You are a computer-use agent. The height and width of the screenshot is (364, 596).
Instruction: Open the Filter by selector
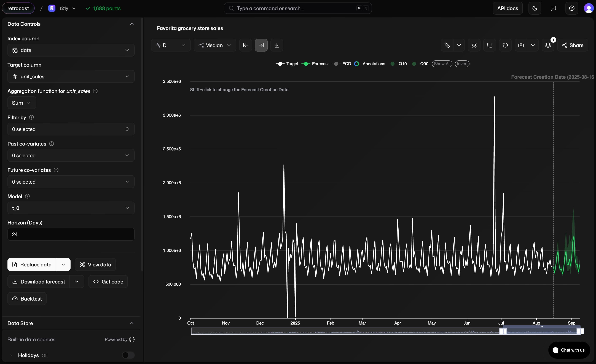coord(71,129)
